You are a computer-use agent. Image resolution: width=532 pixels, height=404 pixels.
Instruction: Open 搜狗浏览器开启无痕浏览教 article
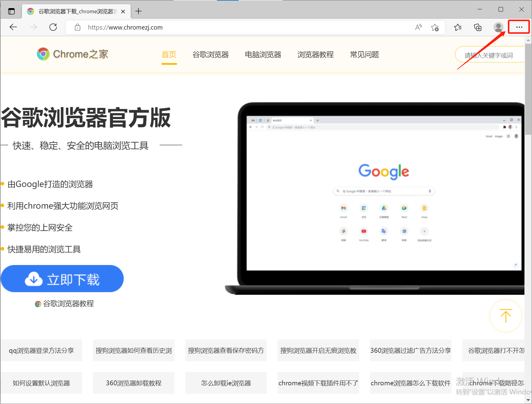click(318, 350)
